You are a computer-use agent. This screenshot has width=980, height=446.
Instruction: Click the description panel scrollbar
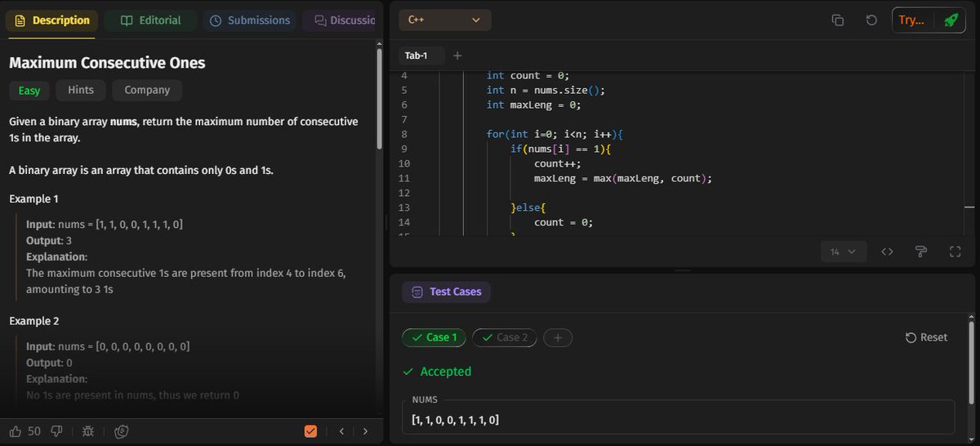(x=379, y=98)
